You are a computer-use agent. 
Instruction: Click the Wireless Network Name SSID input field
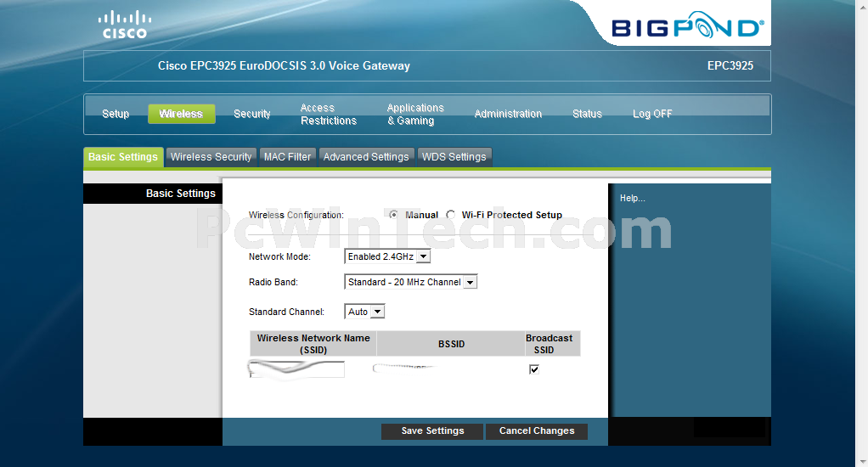click(x=296, y=369)
